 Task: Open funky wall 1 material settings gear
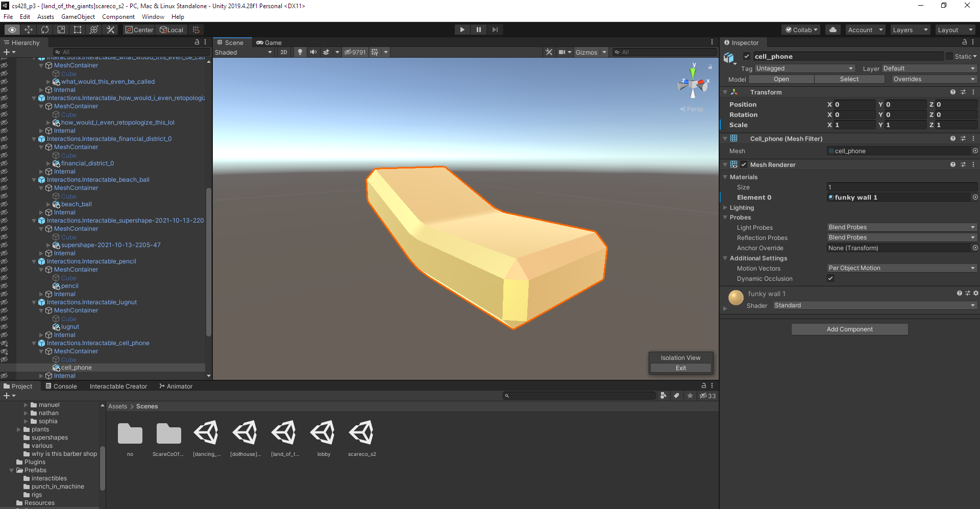click(x=976, y=294)
